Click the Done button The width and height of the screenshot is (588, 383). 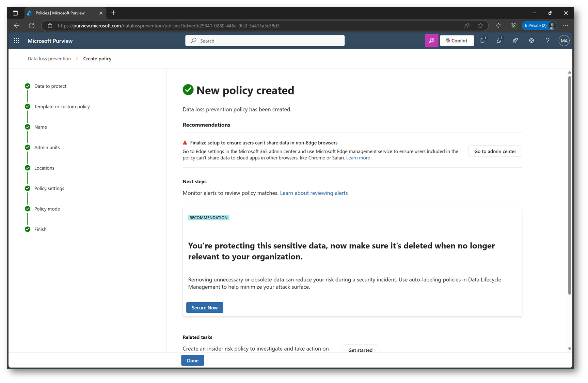click(x=192, y=361)
